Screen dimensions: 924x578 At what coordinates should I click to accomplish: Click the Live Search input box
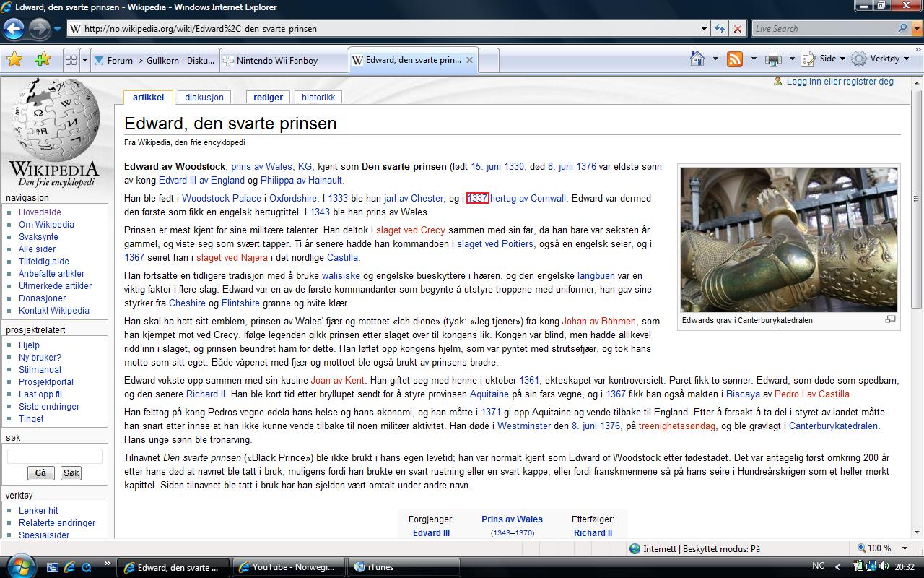click(x=824, y=29)
